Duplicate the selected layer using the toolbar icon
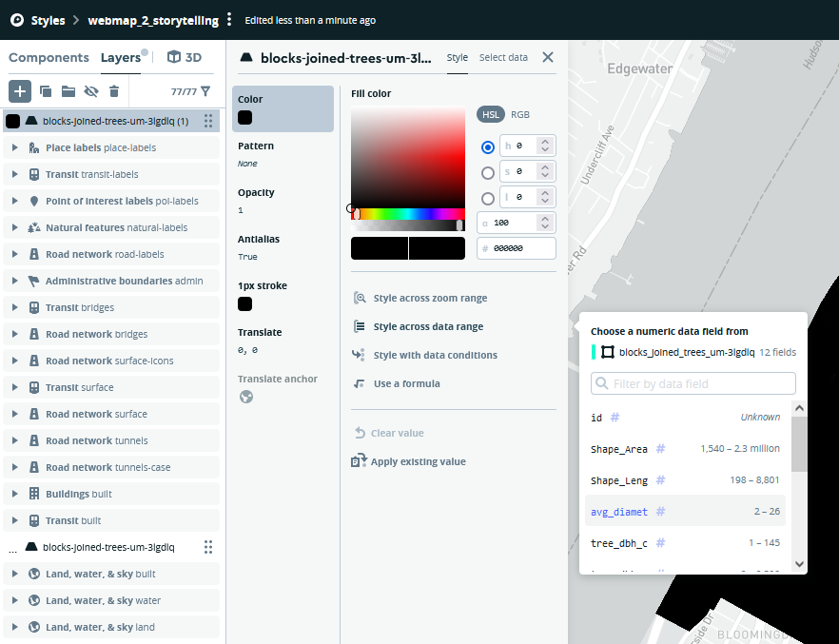The image size is (839, 644). 45,91
